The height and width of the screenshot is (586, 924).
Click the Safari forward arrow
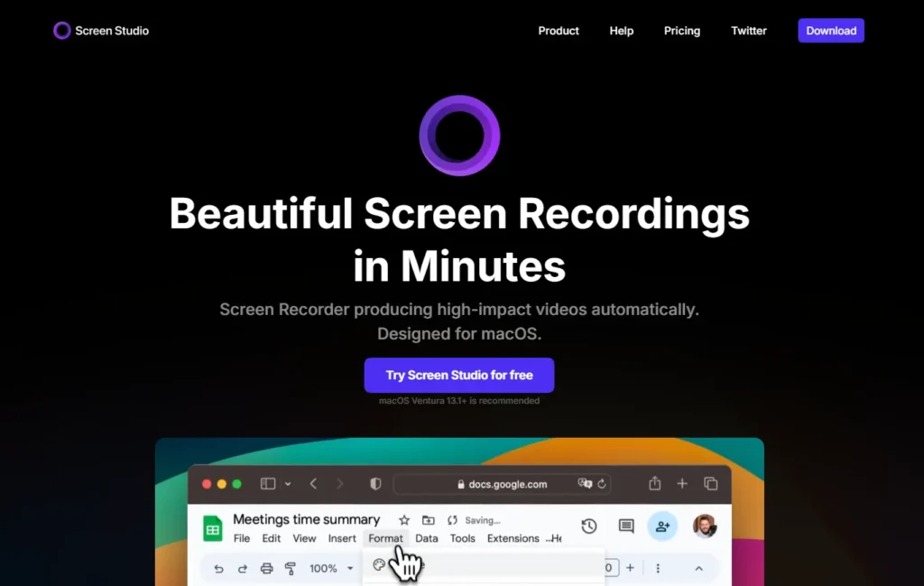339,484
